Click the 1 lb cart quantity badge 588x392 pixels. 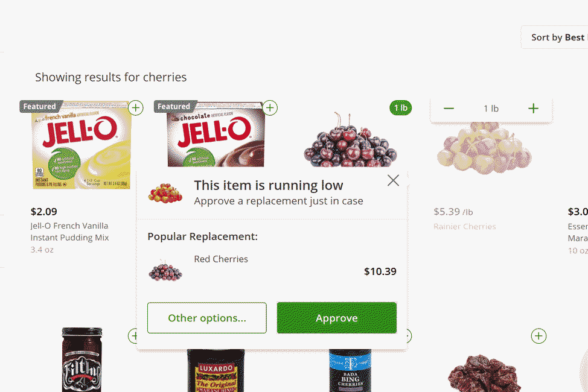point(401,108)
